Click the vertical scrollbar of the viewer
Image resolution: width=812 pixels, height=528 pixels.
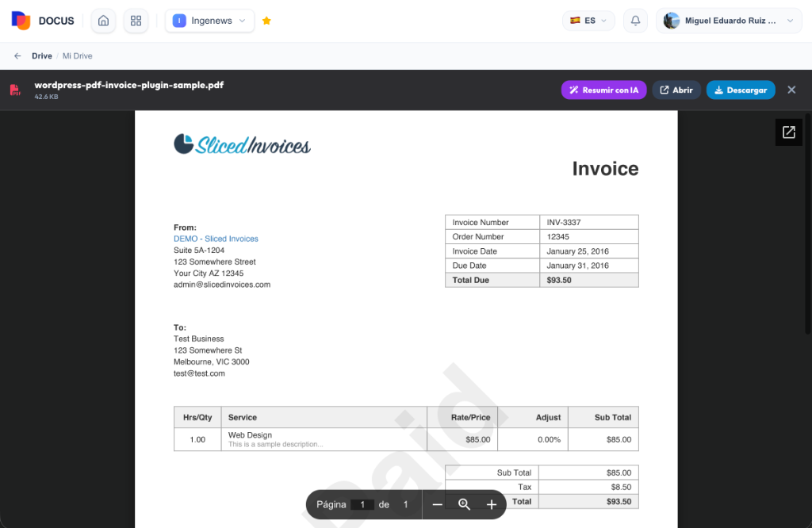(808, 223)
